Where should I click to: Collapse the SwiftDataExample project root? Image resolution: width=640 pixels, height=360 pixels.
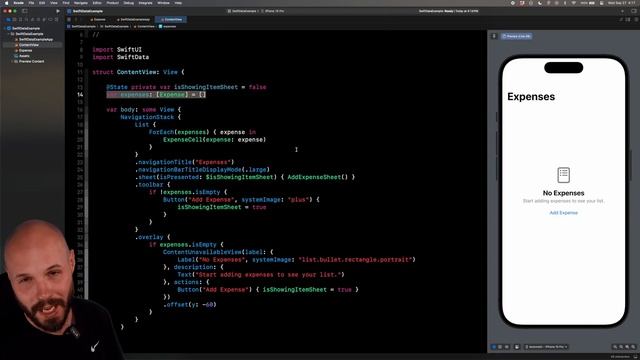pyautogui.click(x=5, y=29)
